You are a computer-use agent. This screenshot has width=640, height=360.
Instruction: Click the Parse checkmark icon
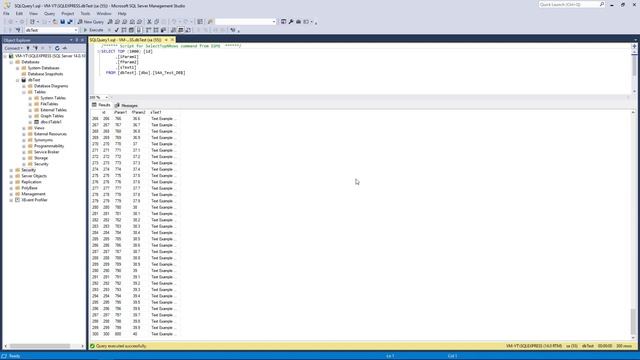click(x=116, y=30)
